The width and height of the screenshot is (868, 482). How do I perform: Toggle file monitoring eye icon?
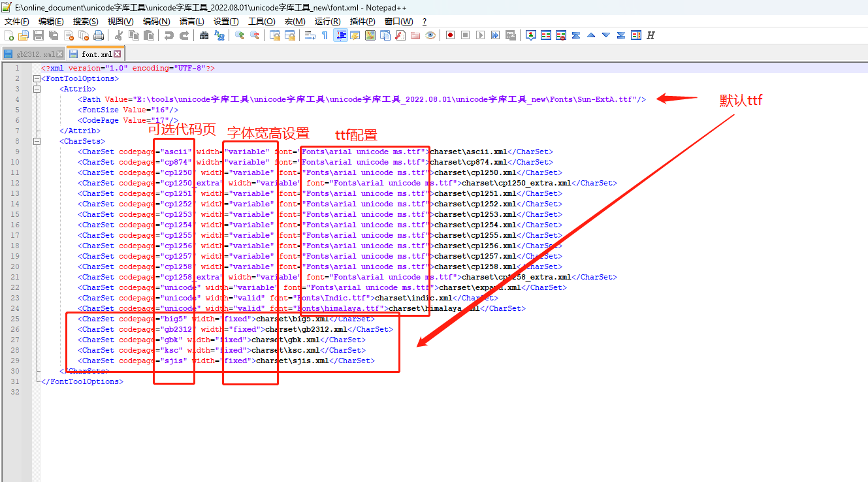point(430,35)
